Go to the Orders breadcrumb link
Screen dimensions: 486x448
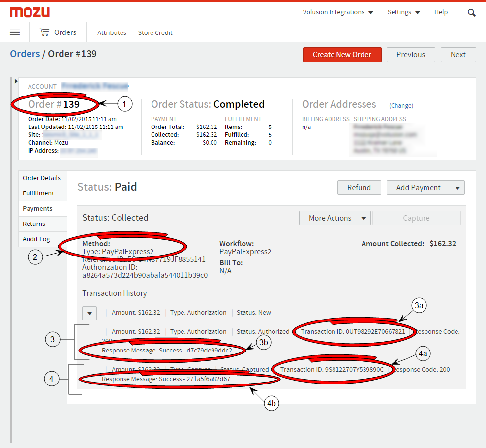pyautogui.click(x=25, y=54)
